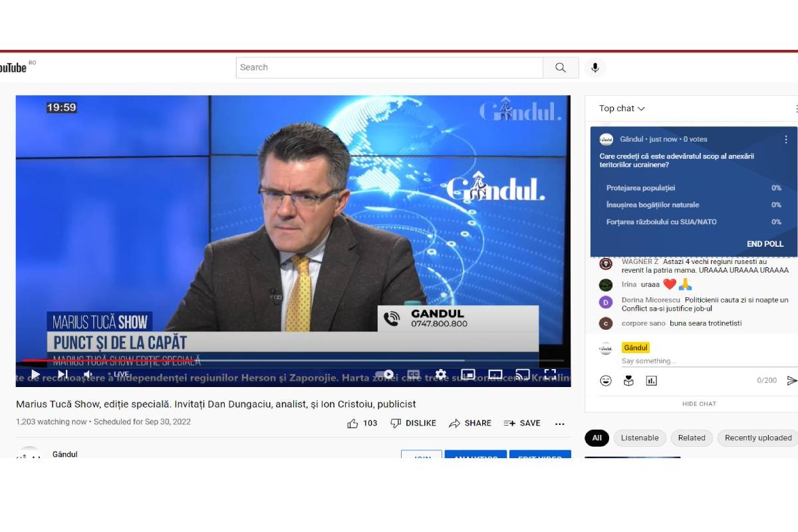
Task: Click WAGNER Z chat avatar
Action: point(606,264)
